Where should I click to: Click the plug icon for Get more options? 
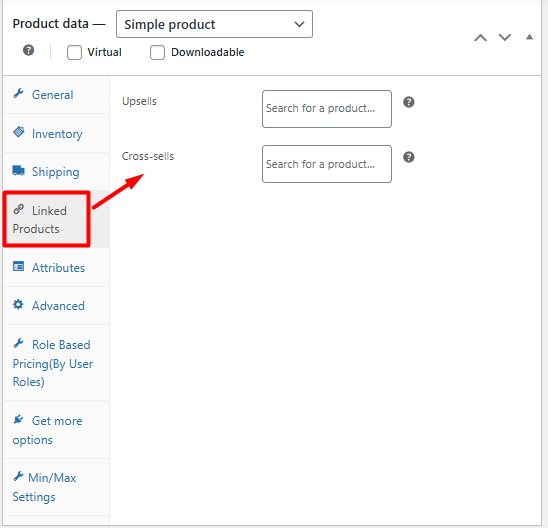click(x=18, y=419)
